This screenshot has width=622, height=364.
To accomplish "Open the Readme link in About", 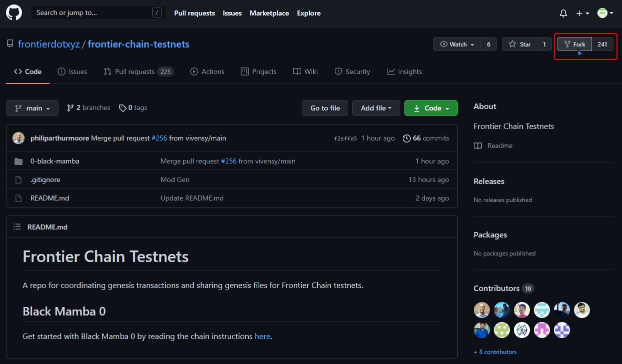I will click(493, 145).
